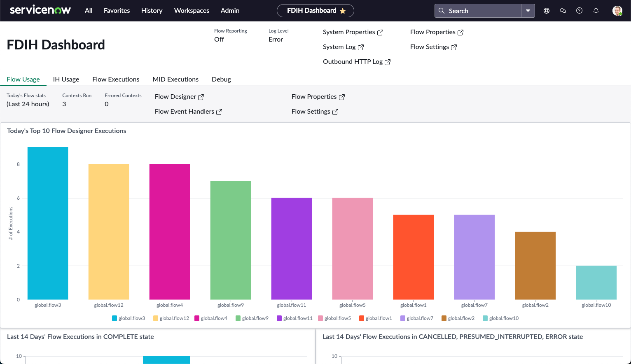
Task: Open the Favorites menu
Action: coord(117,11)
